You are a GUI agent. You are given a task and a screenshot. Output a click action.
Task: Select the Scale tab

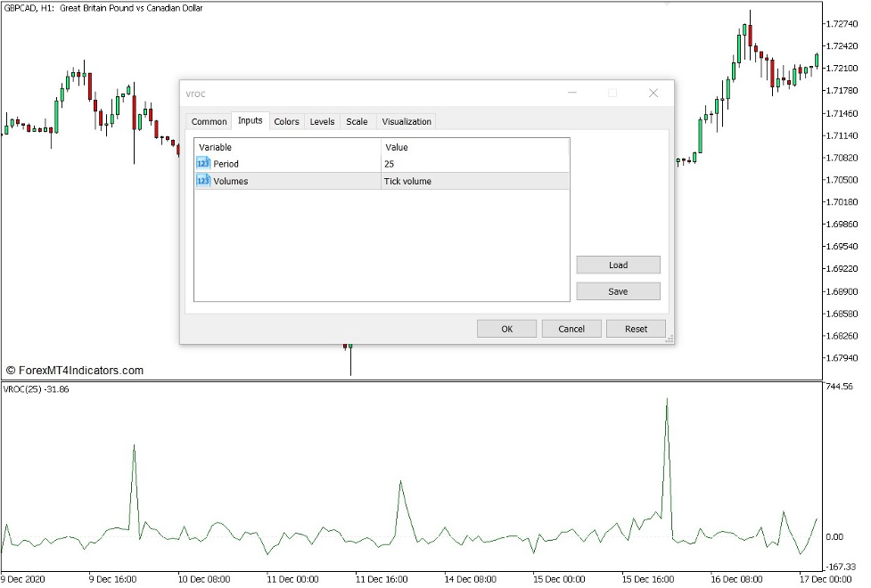pos(356,121)
